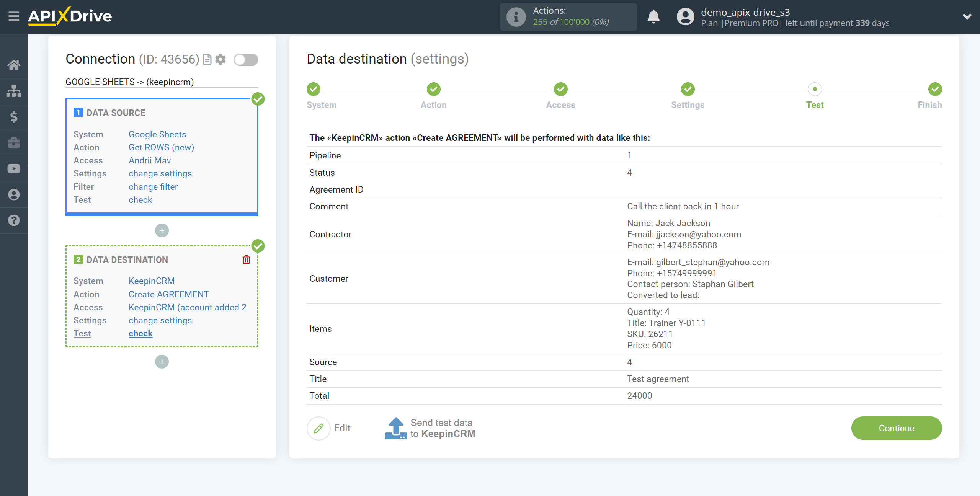Select the Comment value text
Image resolution: width=980 pixels, height=496 pixels.
(683, 206)
